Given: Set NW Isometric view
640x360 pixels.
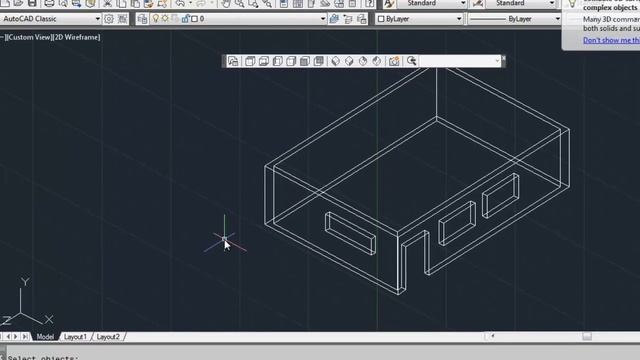Looking at the screenshot, I should click(376, 61).
